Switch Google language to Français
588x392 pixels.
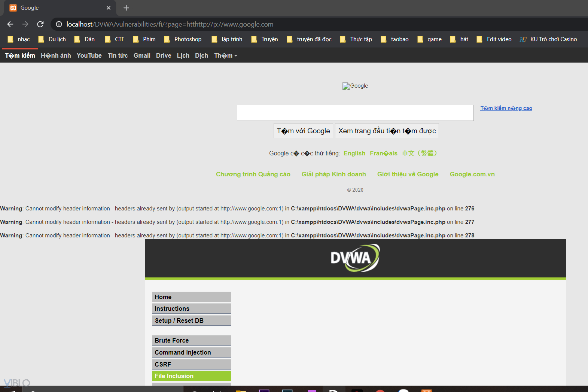(x=384, y=153)
